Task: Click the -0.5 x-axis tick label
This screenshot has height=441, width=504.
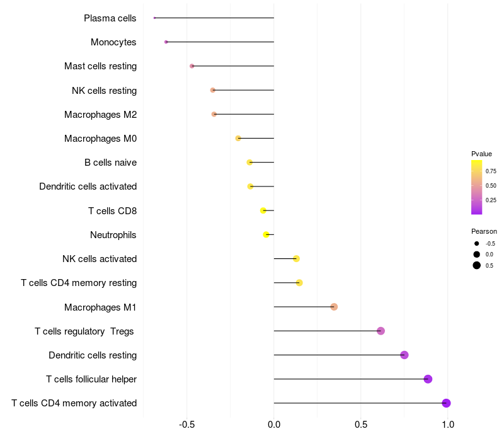Action: (x=187, y=425)
